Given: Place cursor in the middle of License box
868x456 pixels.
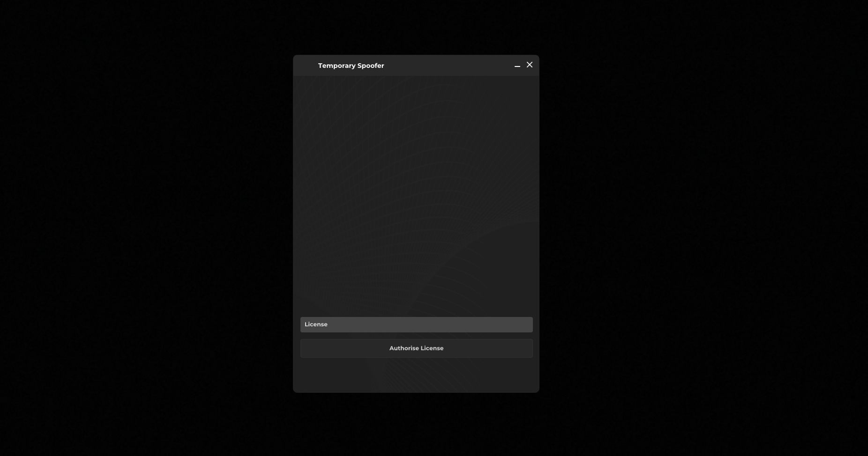Looking at the screenshot, I should (416, 324).
